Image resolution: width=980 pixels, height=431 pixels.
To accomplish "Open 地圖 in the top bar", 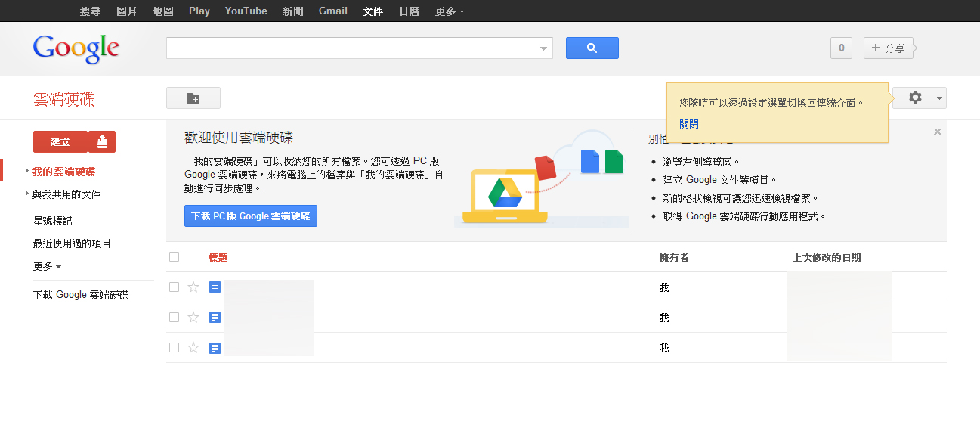I will (x=163, y=11).
